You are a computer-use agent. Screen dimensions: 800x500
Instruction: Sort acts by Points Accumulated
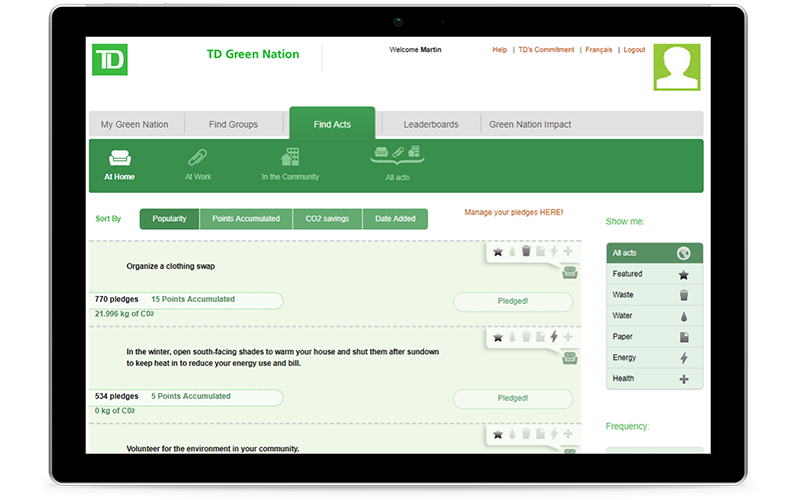click(246, 219)
